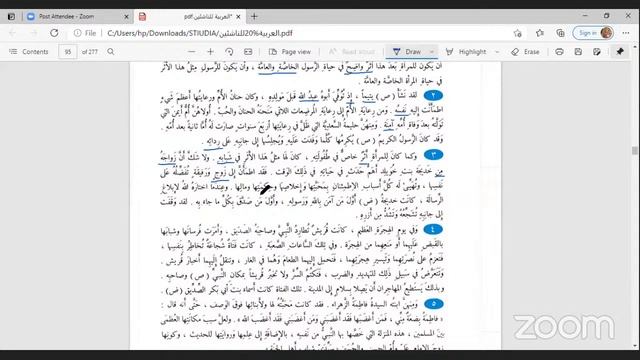Select the Erase tool
The image size is (640, 360).
tap(525, 52)
